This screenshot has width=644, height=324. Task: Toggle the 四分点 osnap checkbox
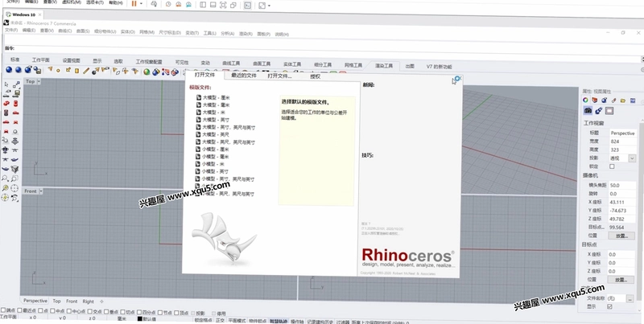click(139, 312)
